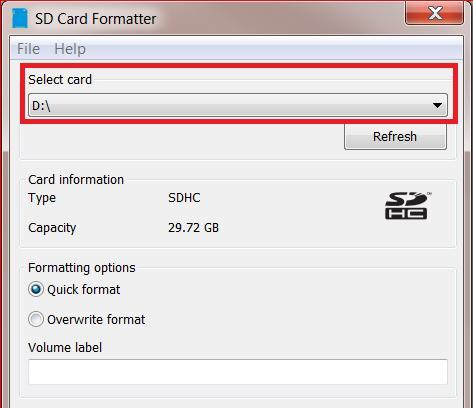
Task: Click the SDHC logo image
Action: [x=408, y=205]
